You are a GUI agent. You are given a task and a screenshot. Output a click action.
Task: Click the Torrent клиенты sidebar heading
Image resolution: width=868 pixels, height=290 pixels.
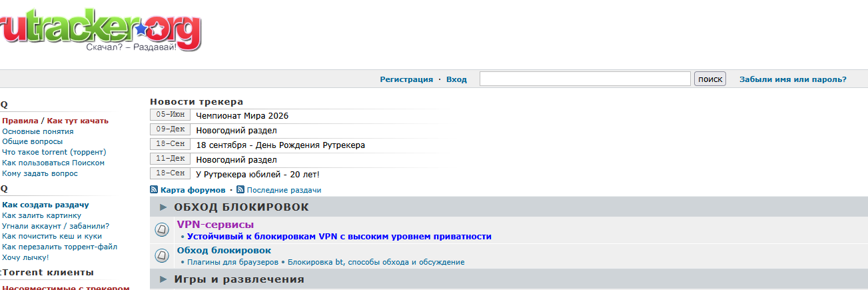click(48, 273)
